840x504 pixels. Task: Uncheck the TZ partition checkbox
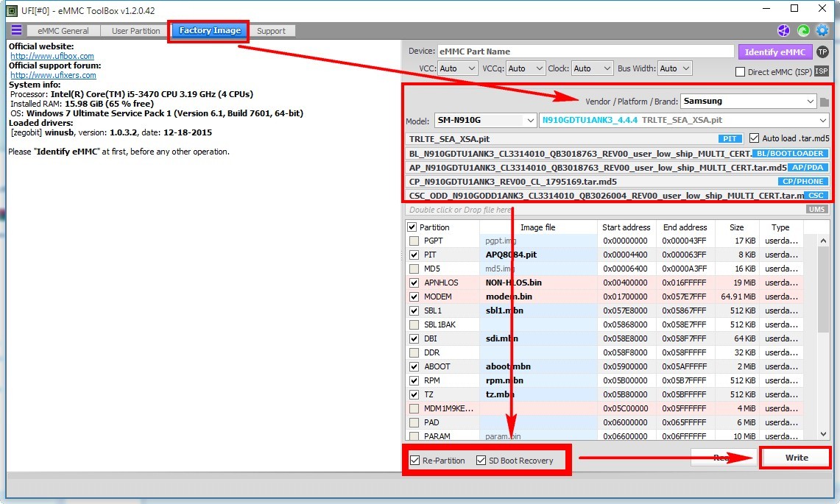click(414, 394)
